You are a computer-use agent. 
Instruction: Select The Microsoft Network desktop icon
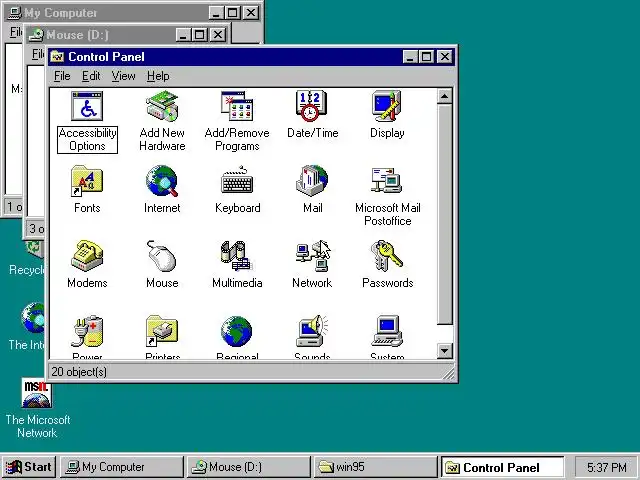(37, 393)
